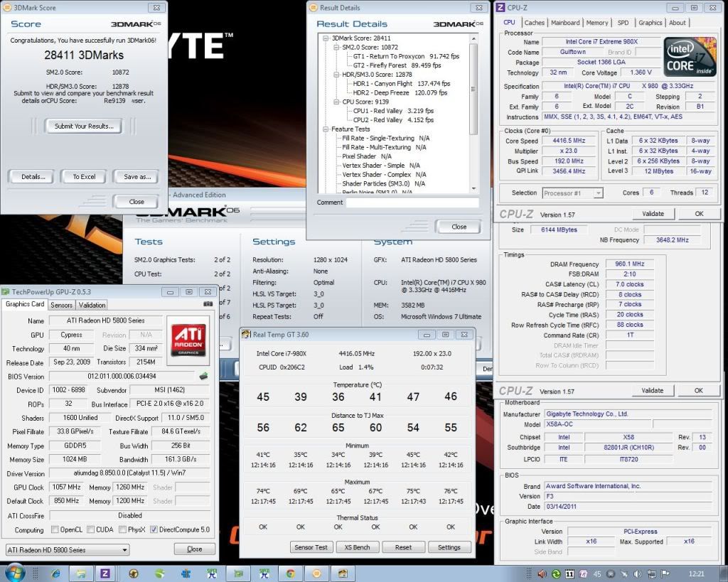Screen dimensions: 728x582
Task: Click the Result Details scroll up arrow
Action: (x=473, y=38)
